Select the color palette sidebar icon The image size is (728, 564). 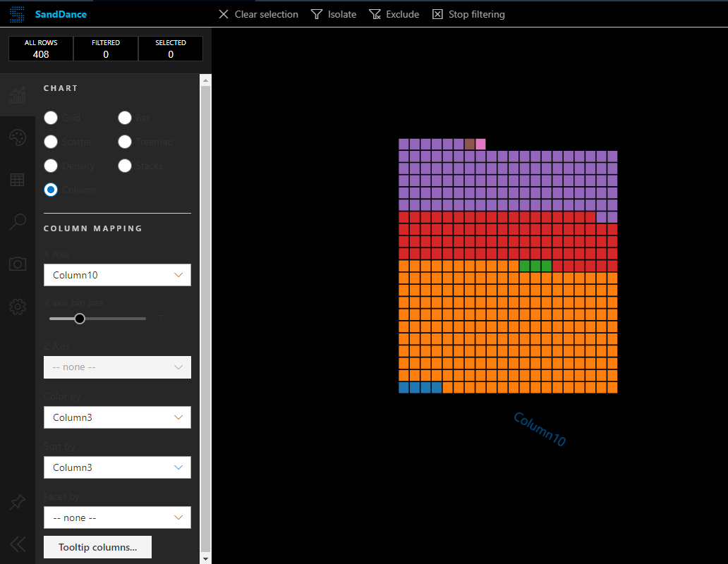[x=18, y=137]
